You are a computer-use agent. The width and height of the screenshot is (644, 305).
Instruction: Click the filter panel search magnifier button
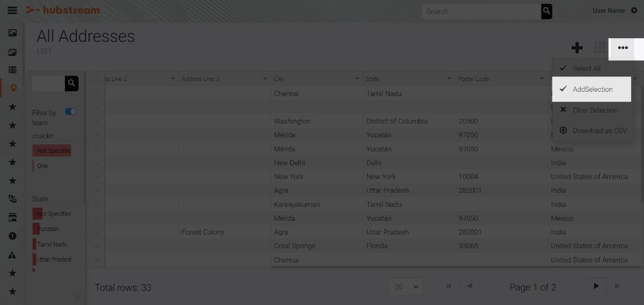tap(72, 83)
